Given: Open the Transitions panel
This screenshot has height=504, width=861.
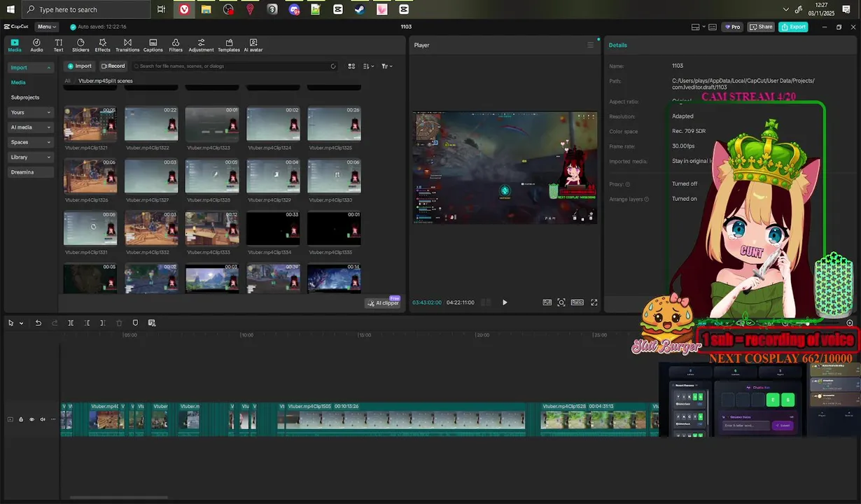Looking at the screenshot, I should click(x=127, y=45).
